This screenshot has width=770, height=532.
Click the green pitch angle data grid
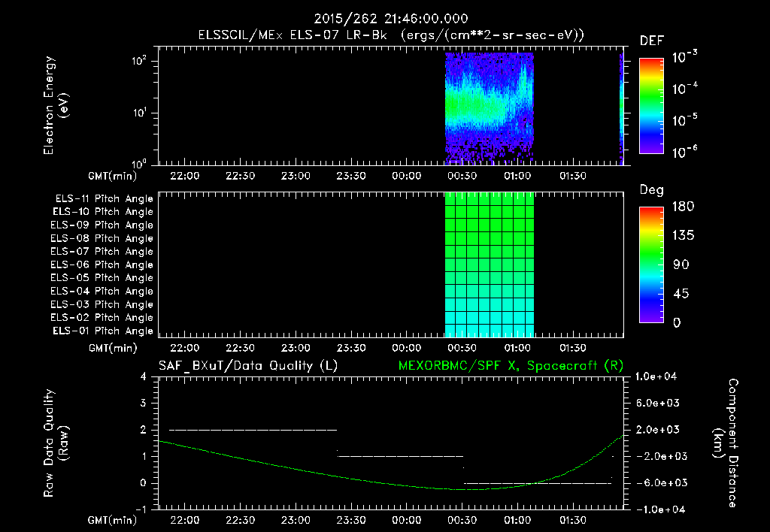click(489, 264)
